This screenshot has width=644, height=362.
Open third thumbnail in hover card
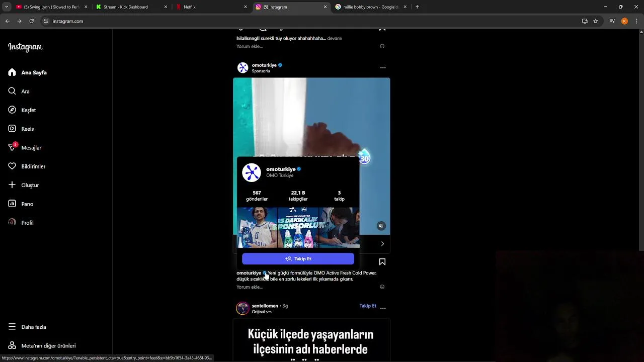point(339,228)
